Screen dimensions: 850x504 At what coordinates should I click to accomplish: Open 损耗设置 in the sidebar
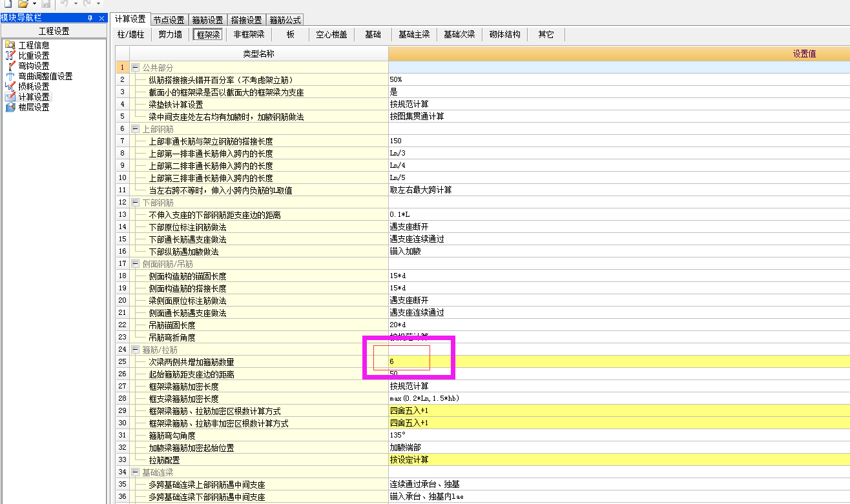point(34,86)
